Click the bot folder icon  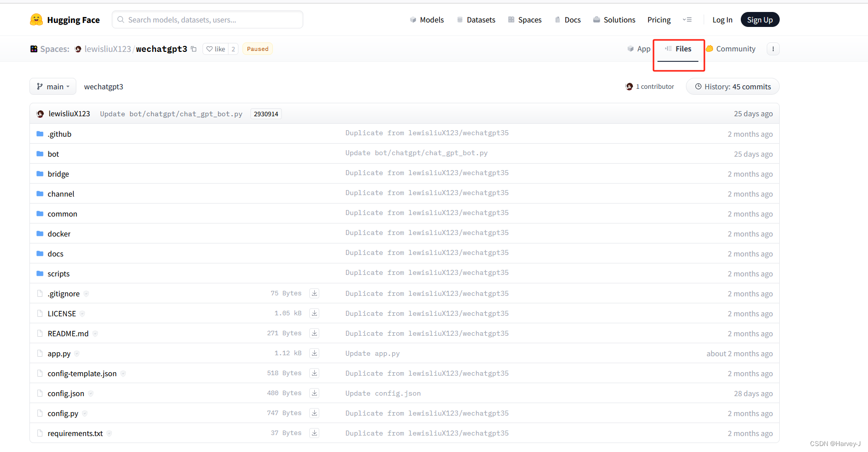coord(40,154)
